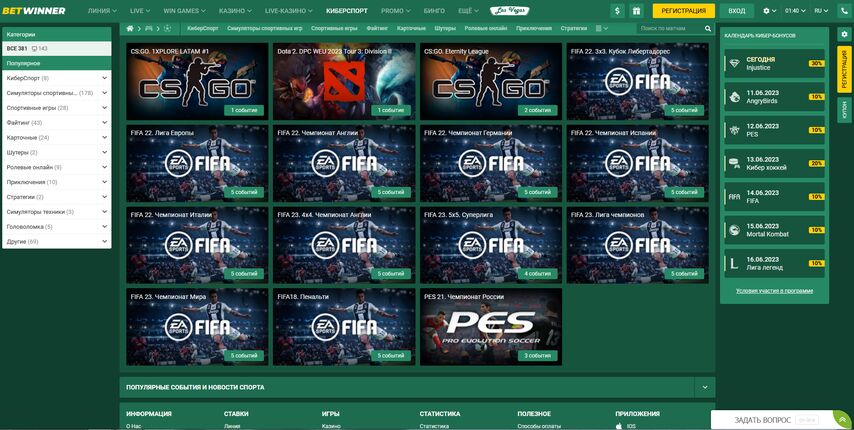Switch to the Стратегии filter tab
This screenshot has height=430, width=854.
point(574,28)
